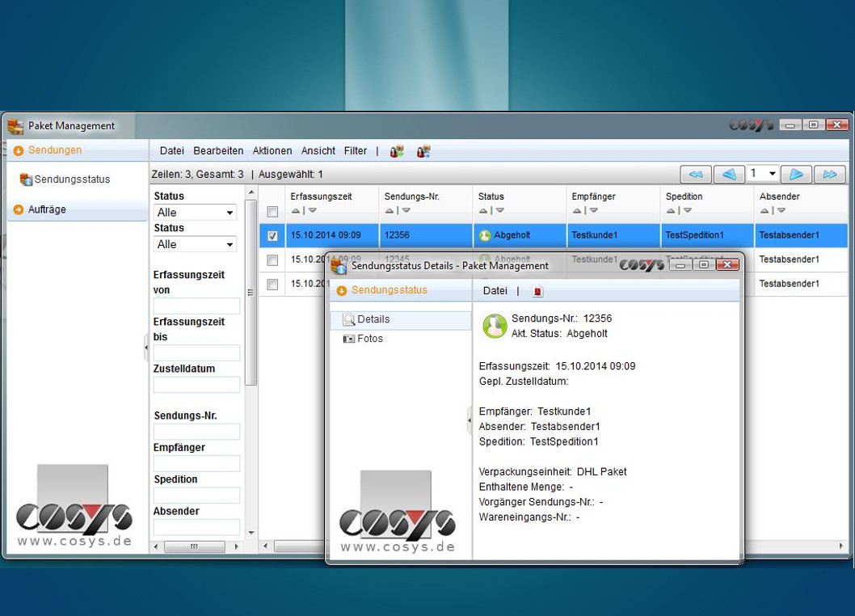Click filter panel horizontal scrollbar thumb
The height and width of the screenshot is (616, 855).
click(194, 546)
